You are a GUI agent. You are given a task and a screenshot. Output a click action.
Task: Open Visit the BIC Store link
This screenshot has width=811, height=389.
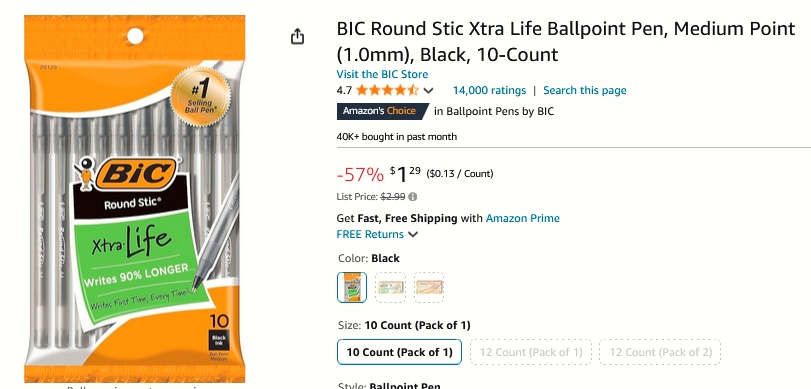pyautogui.click(x=382, y=74)
